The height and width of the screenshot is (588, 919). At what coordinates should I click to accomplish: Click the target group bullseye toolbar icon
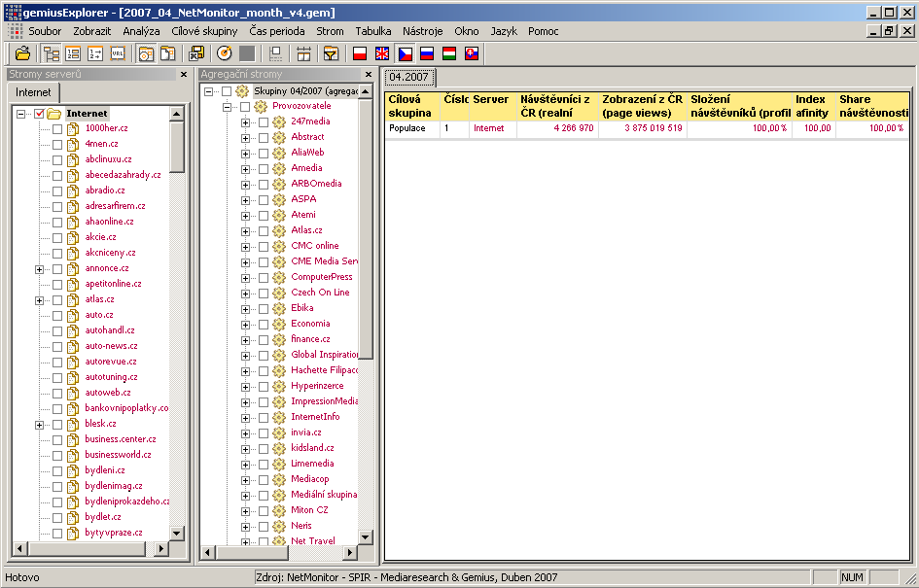[x=225, y=53]
